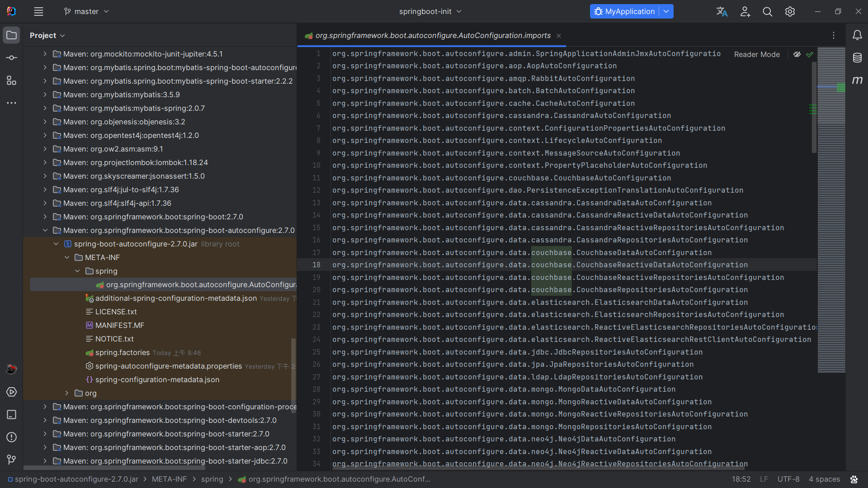
Task: Open the red bird plugin tool window
Action: pyautogui.click(x=12, y=369)
